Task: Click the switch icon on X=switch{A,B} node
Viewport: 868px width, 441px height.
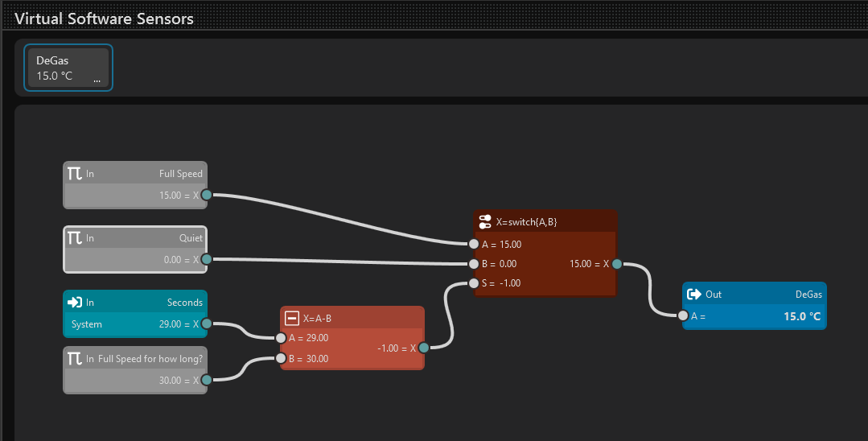Action: click(x=484, y=221)
